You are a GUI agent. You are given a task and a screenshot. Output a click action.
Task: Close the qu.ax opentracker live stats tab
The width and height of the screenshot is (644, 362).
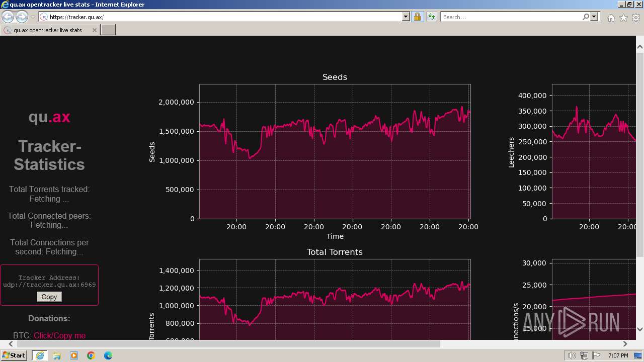coord(94,30)
